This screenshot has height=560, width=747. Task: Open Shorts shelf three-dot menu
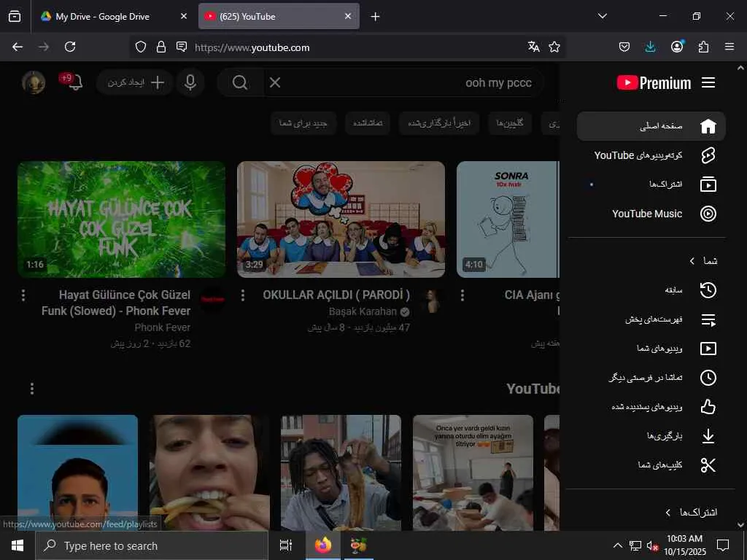pyautogui.click(x=32, y=389)
